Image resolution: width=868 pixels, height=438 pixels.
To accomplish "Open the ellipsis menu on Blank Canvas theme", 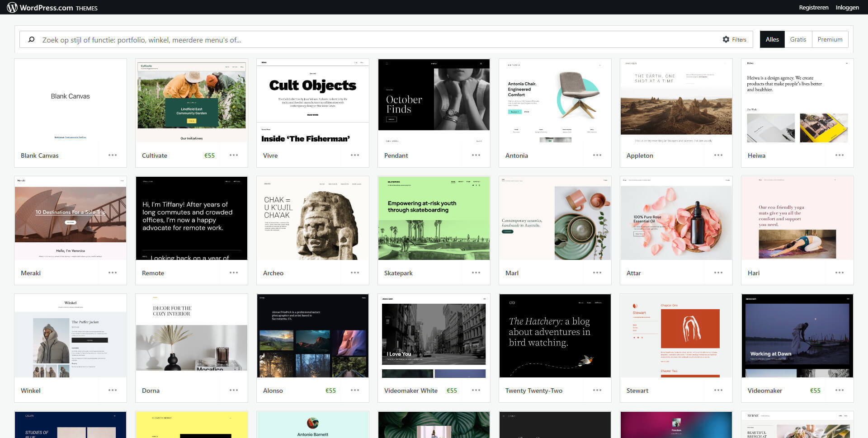I will 113,155.
